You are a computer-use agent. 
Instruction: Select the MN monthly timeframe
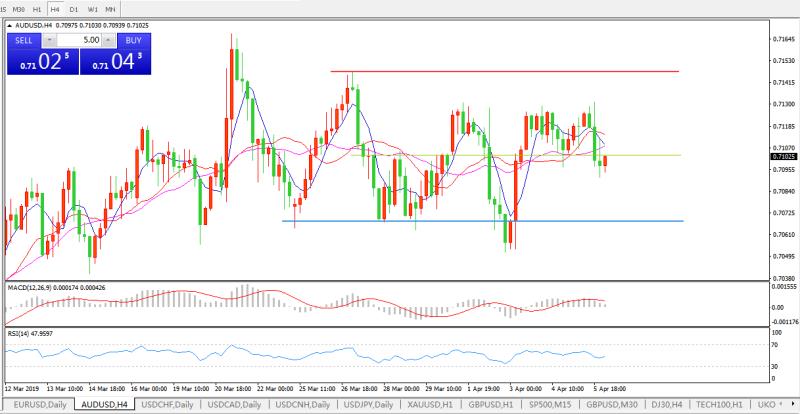point(110,8)
